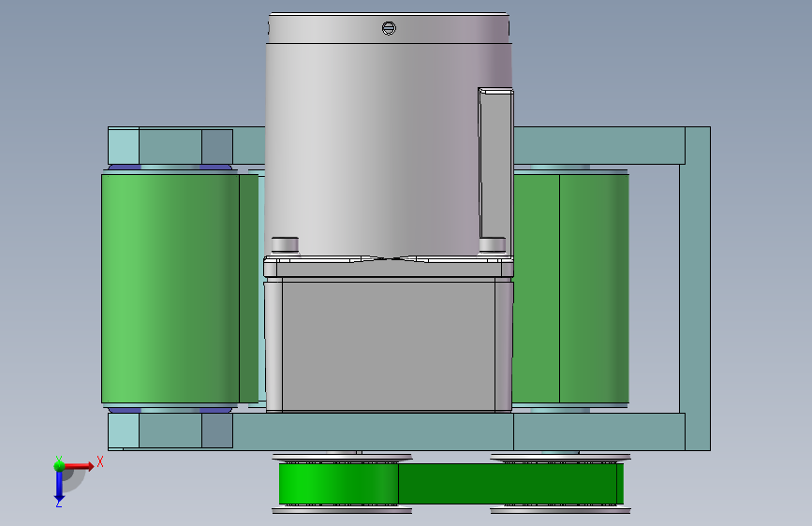Select the slotted screw head atop the motor
812x526 pixels.
coord(389,28)
